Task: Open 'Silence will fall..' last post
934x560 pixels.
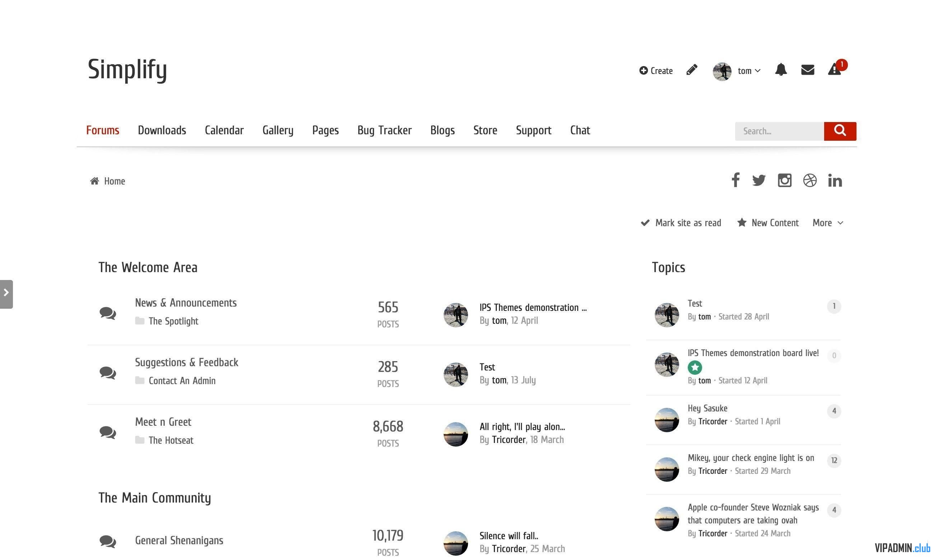Action: pyautogui.click(x=509, y=536)
